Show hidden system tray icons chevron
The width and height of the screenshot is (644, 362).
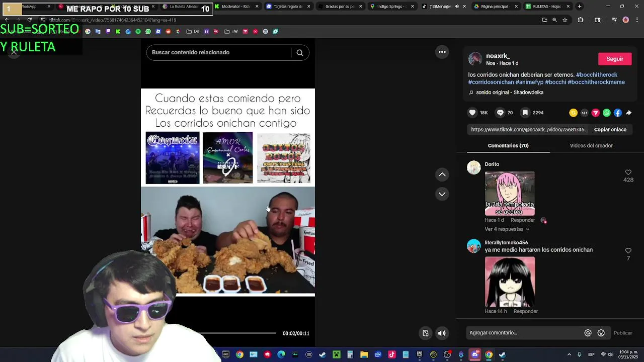(569, 354)
